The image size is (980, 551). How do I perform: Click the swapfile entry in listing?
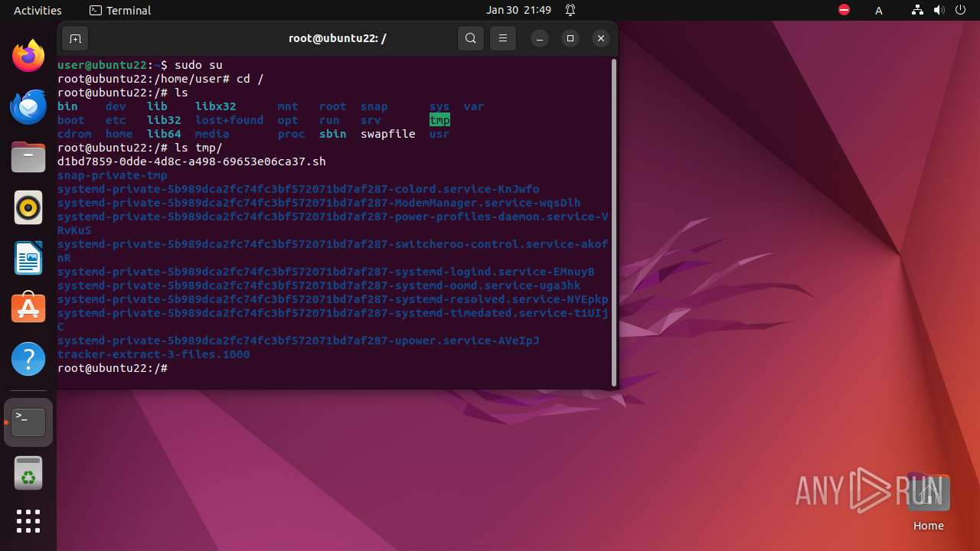click(x=388, y=134)
